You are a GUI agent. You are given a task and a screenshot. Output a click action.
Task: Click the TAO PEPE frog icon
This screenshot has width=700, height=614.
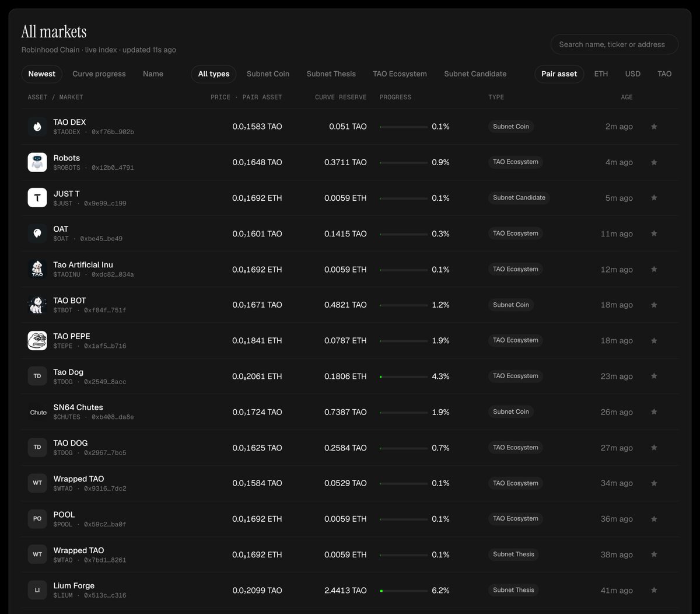tap(37, 340)
